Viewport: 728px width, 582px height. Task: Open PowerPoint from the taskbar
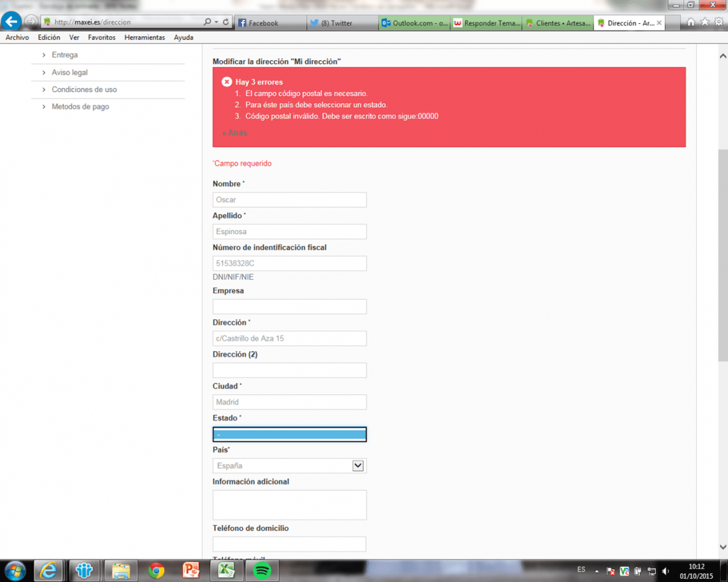click(x=191, y=571)
